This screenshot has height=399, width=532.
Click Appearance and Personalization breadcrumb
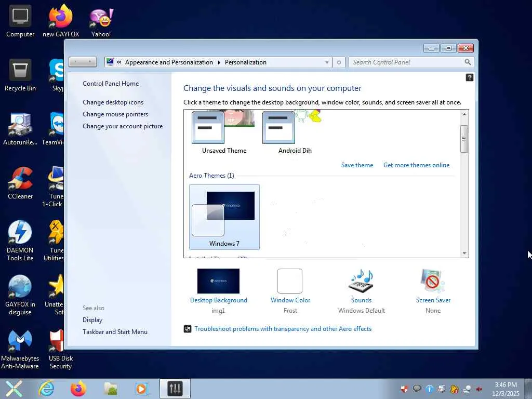tap(169, 62)
